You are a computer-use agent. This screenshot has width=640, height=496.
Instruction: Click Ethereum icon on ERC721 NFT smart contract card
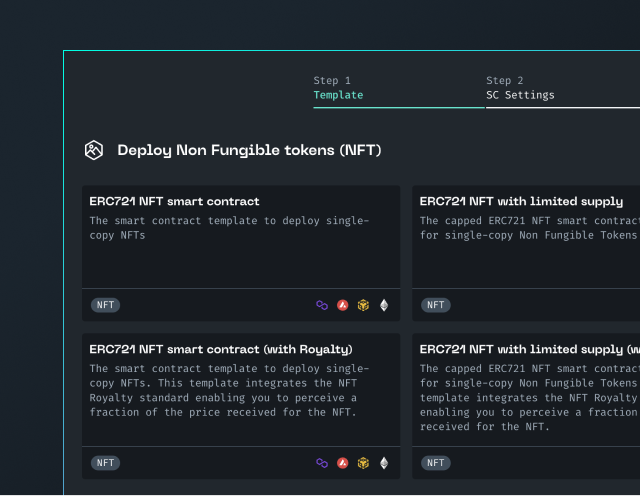click(x=384, y=305)
